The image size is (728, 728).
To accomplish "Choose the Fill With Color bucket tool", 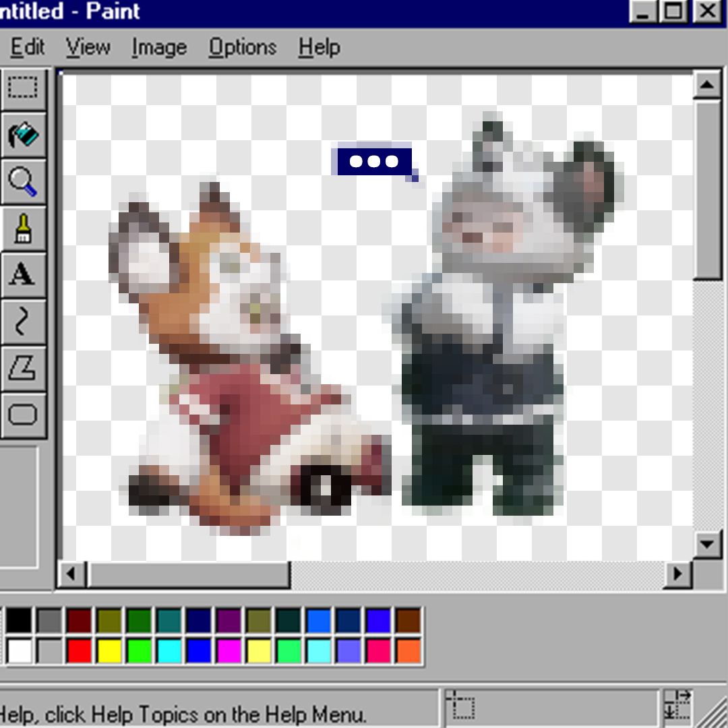I will (23, 135).
